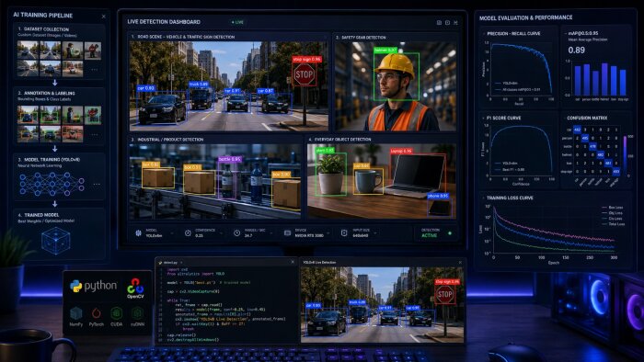Select the CUDA icon
644x362 pixels.
click(x=116, y=313)
